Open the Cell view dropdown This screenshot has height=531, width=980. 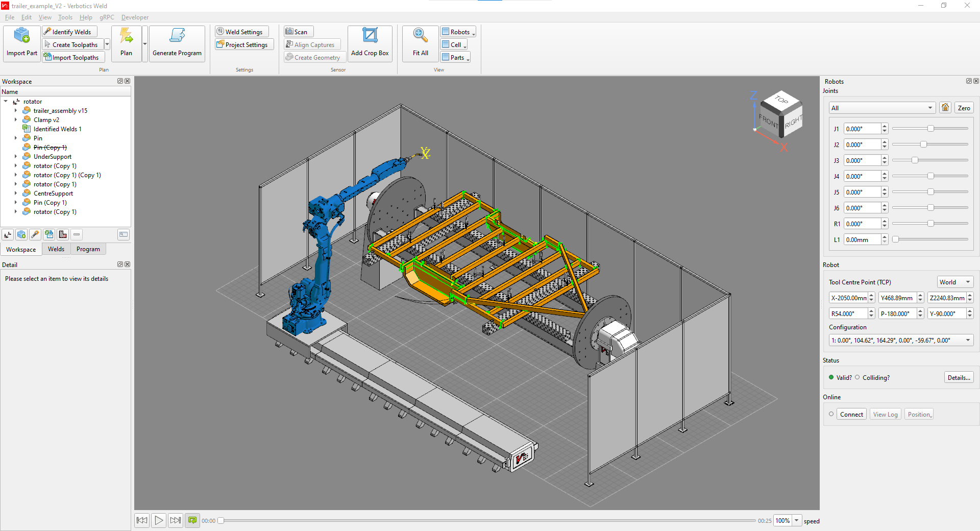point(454,44)
